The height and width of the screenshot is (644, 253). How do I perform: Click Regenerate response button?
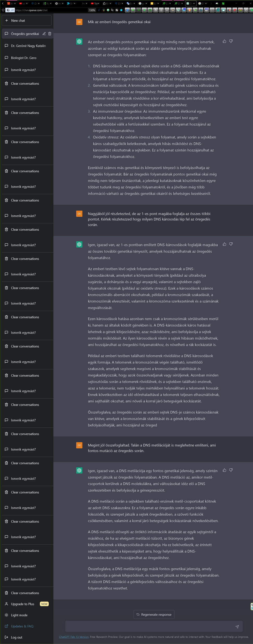(154, 615)
